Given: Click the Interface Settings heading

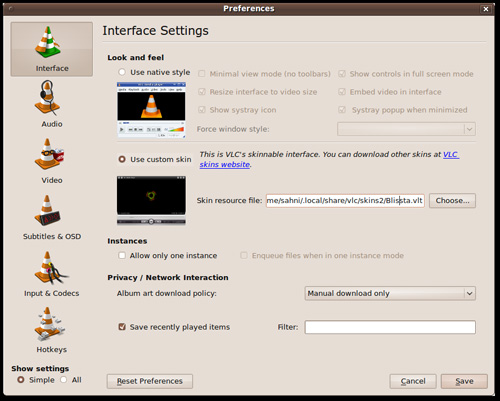Looking at the screenshot, I should tap(155, 31).
